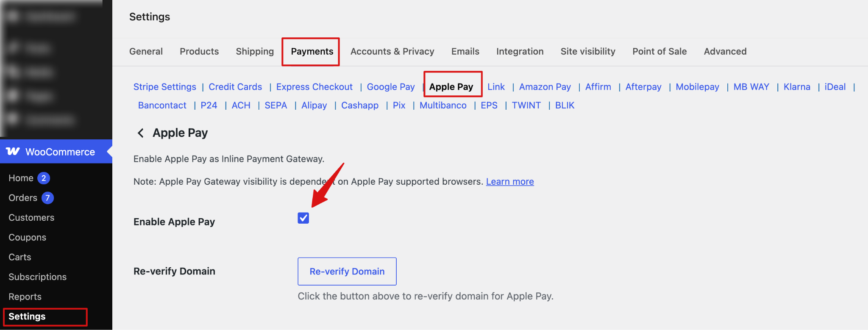Toggle the Enable Apple Pay checkbox
Viewport: 868px width, 330px height.
(x=303, y=218)
